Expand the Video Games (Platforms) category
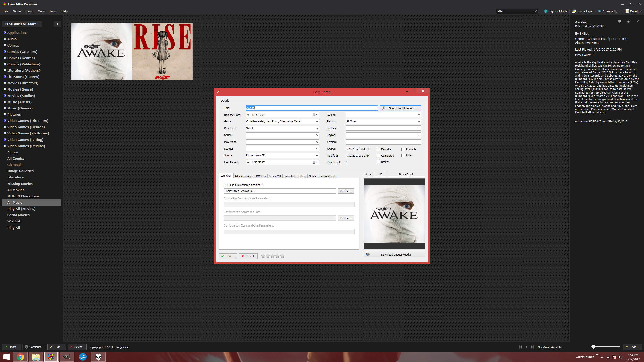The width and height of the screenshot is (644, 362). tap(5, 133)
